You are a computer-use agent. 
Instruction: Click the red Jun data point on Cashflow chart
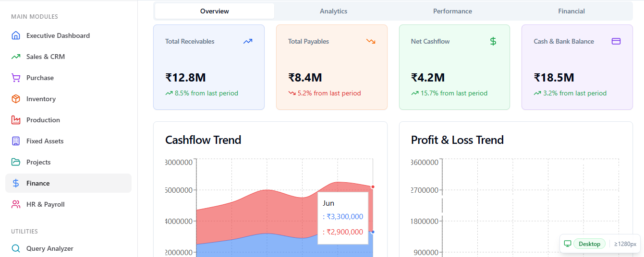(373, 187)
